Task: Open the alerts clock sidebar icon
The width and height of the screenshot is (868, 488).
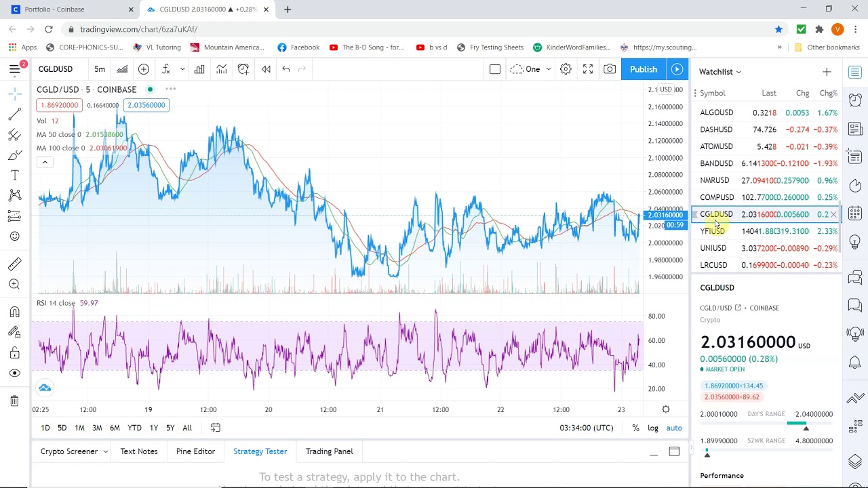Action: [x=855, y=100]
